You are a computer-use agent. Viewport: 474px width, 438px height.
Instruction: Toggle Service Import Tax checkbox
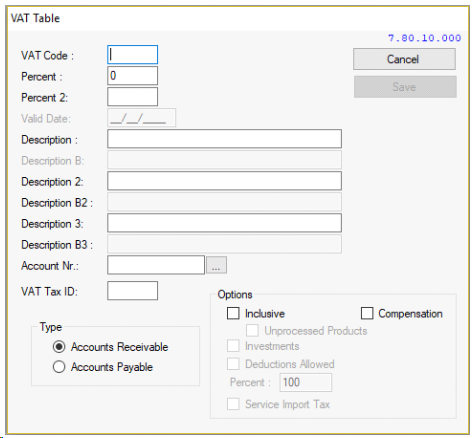[x=233, y=404]
